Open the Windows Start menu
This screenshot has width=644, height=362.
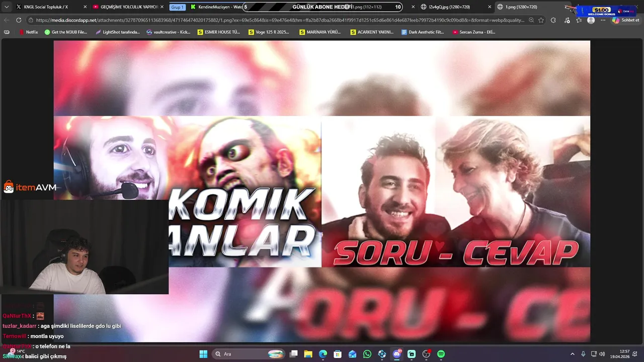tap(203, 354)
